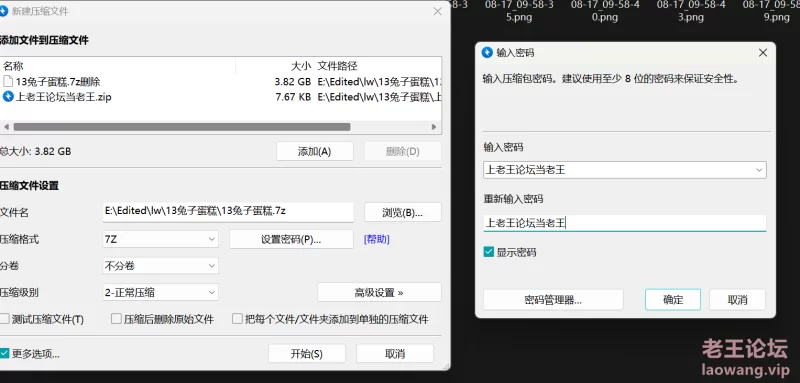The width and height of the screenshot is (800, 383).
Task: Select file ending 0.png in background window
Action: [605, 11]
